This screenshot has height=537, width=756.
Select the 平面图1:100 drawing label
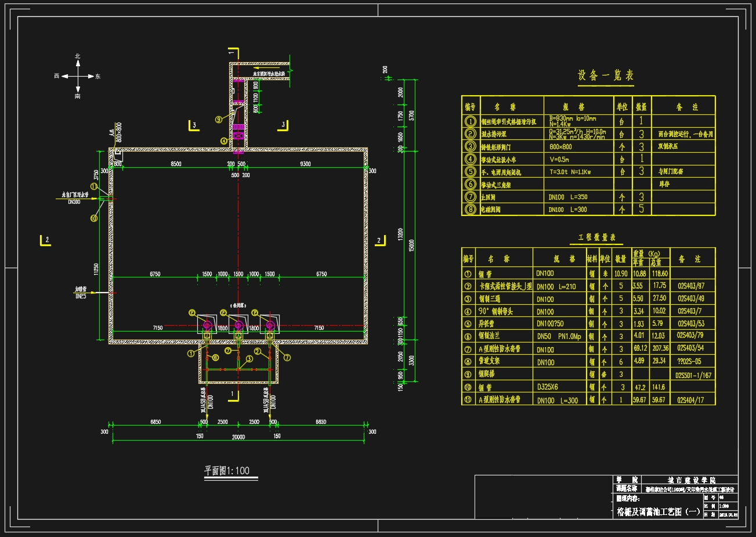tap(227, 470)
